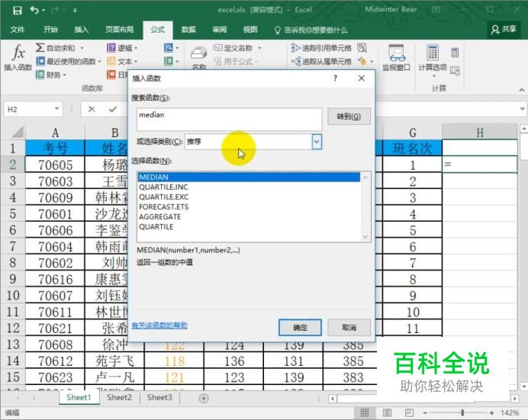This screenshot has width=528, height=420.
Task: Open the Insert Function fx icon
Action: click(18, 53)
